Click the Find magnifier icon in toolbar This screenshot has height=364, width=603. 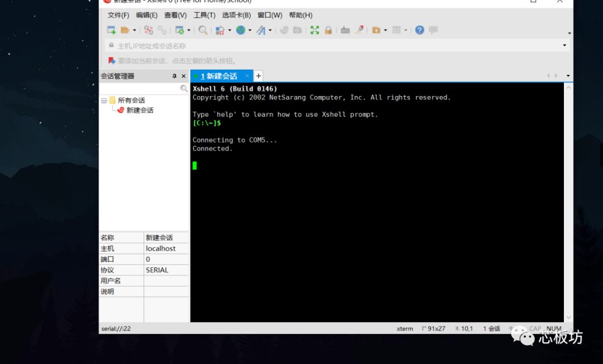(x=203, y=30)
